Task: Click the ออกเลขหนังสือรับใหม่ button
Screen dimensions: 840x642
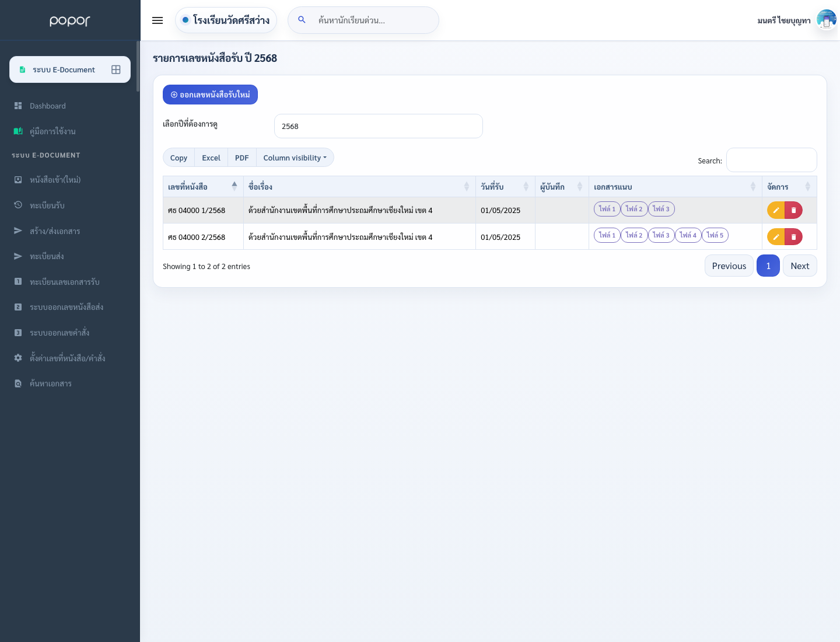Action: 210,95
